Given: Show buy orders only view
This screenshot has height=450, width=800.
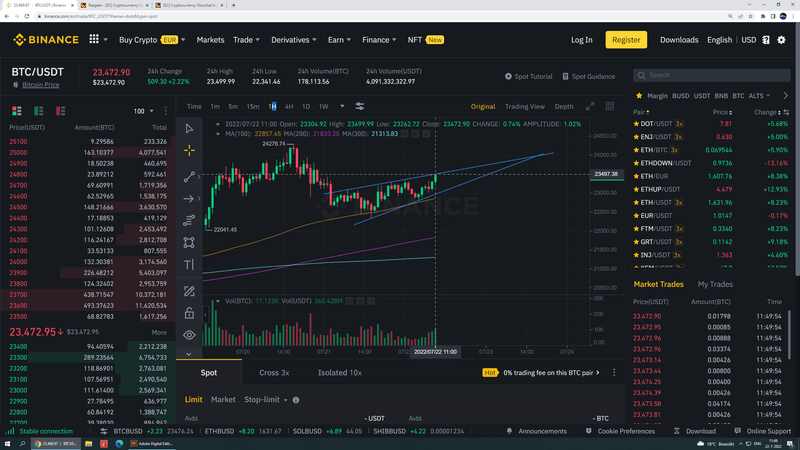Looking at the screenshot, I should click(38, 111).
